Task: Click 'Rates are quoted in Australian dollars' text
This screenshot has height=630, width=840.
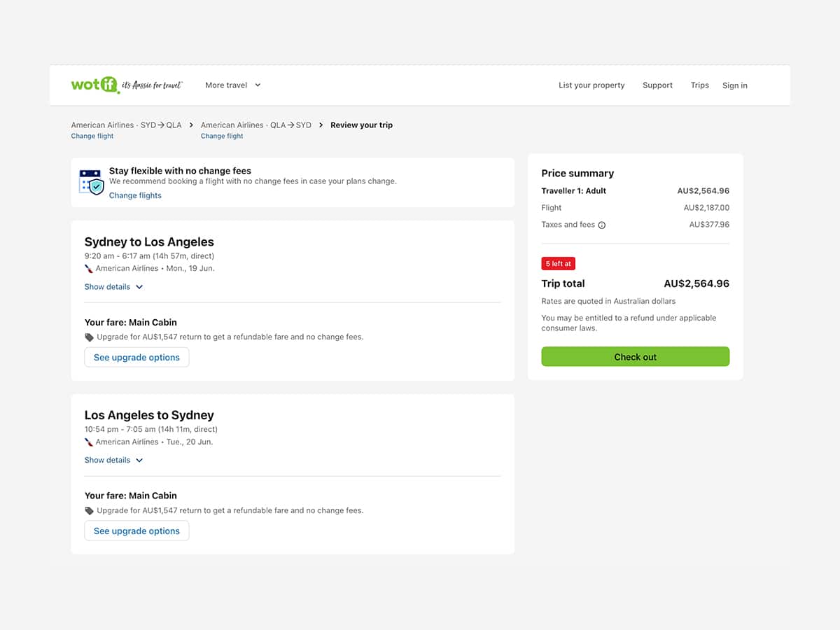Action: [609, 301]
